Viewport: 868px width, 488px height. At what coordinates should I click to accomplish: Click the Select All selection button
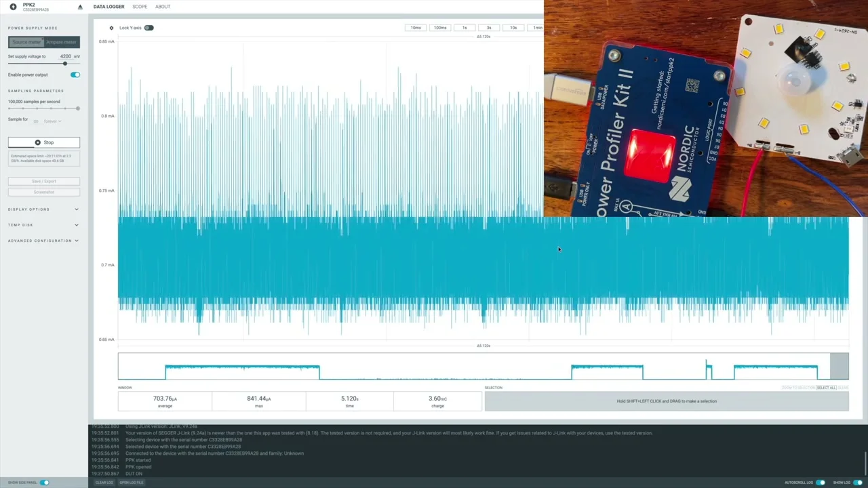826,388
